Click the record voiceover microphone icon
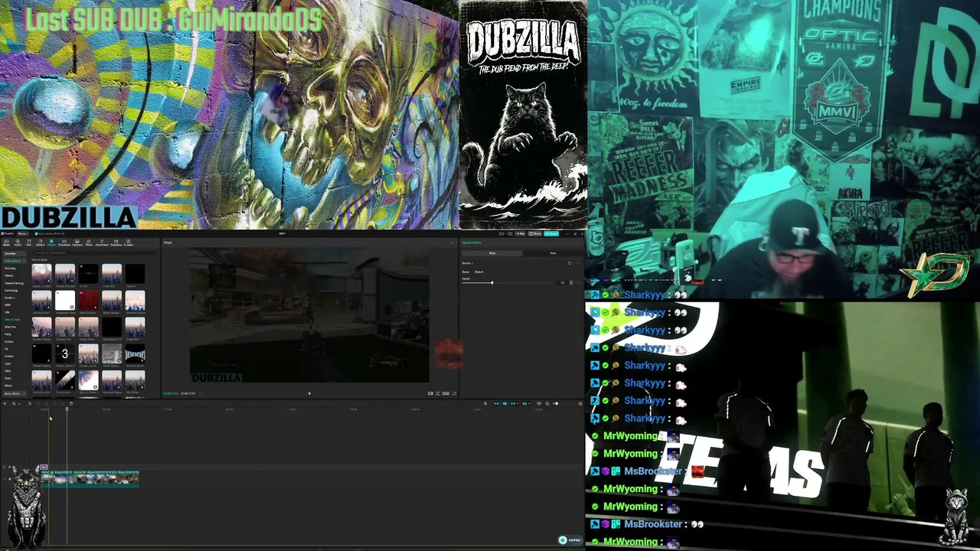 click(x=485, y=403)
